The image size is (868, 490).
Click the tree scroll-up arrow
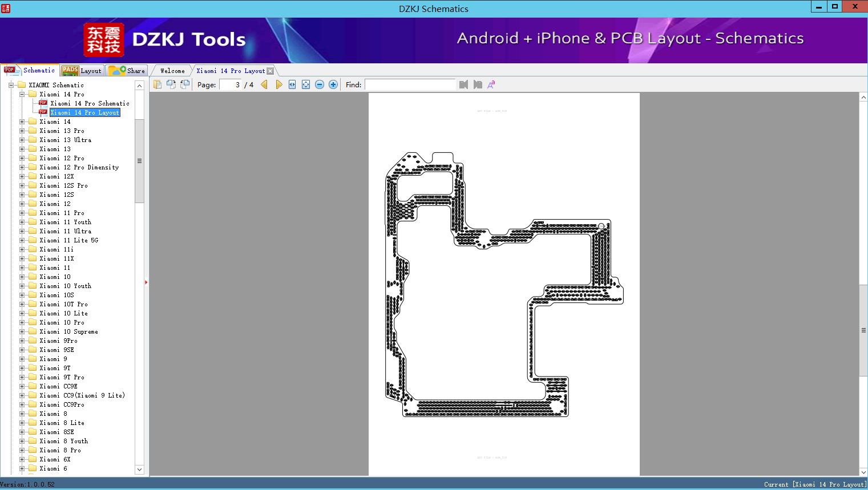(139, 86)
